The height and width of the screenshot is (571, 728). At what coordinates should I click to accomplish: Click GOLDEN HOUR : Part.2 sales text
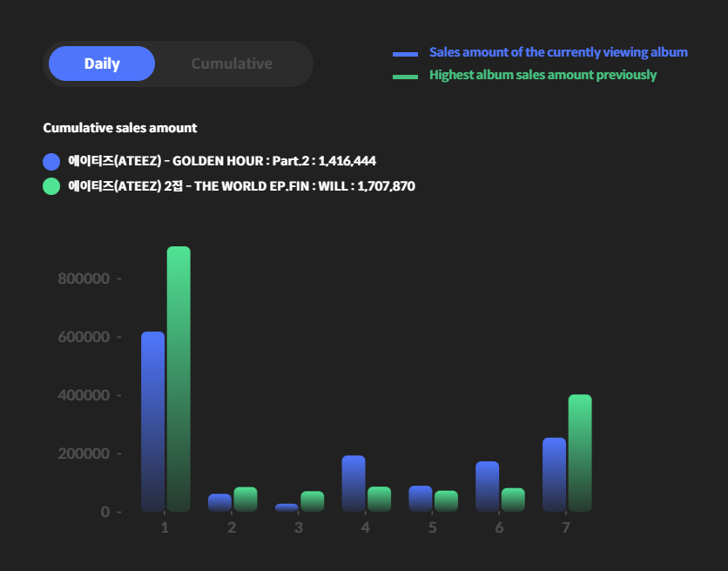click(x=222, y=161)
